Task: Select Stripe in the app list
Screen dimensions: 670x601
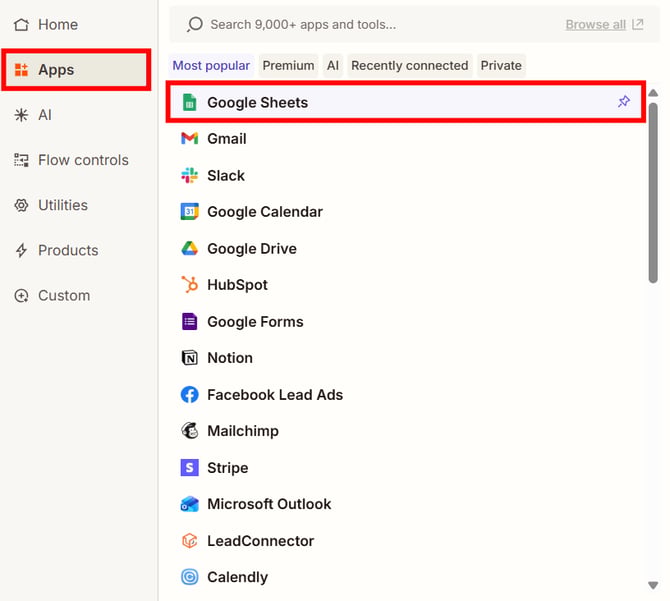Action: pyautogui.click(x=406, y=468)
